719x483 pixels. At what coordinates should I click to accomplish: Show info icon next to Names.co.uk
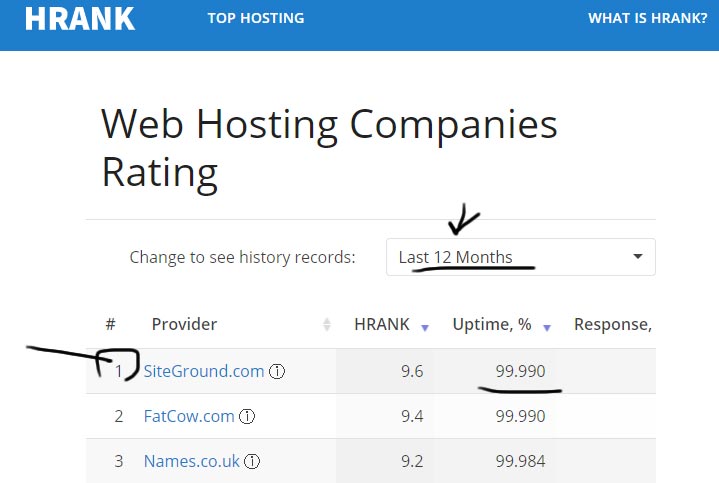click(252, 461)
